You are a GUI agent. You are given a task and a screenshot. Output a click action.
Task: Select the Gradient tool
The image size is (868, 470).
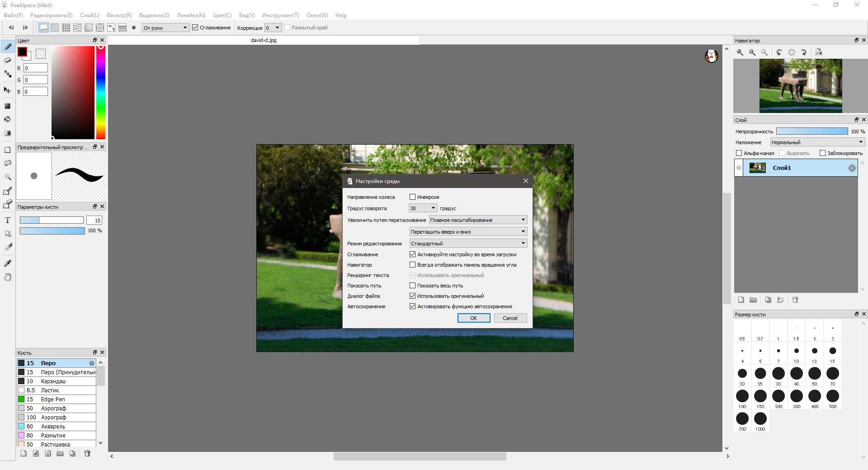click(x=8, y=133)
